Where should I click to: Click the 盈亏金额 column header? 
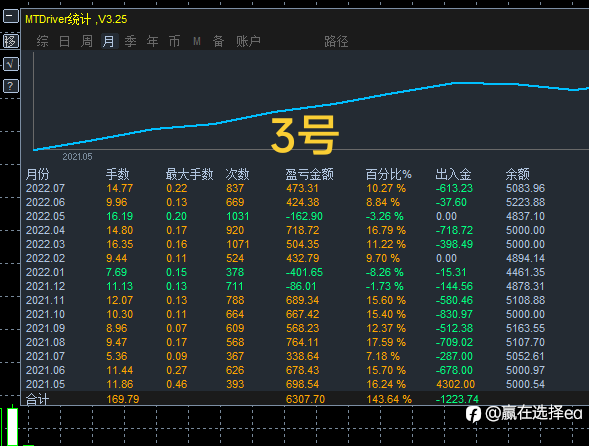tap(310, 174)
